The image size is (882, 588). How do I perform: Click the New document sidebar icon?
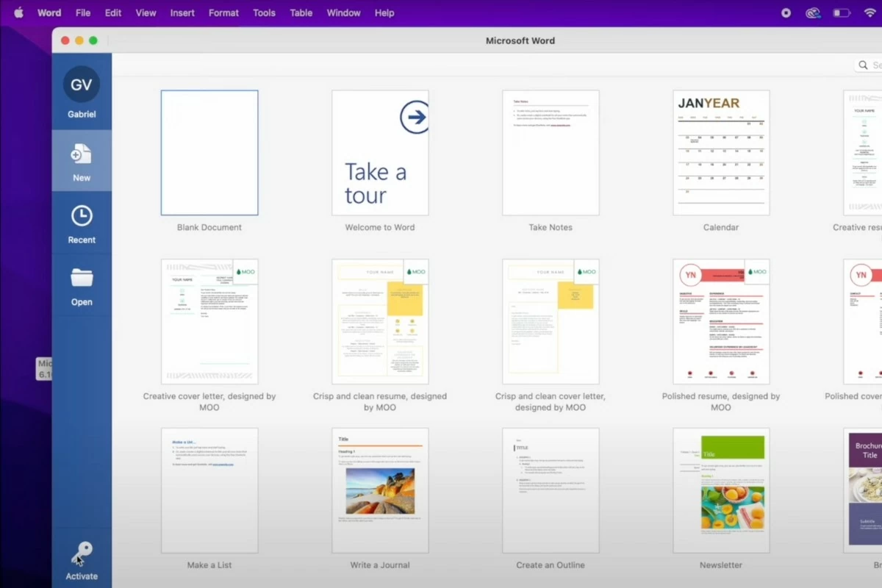(82, 154)
